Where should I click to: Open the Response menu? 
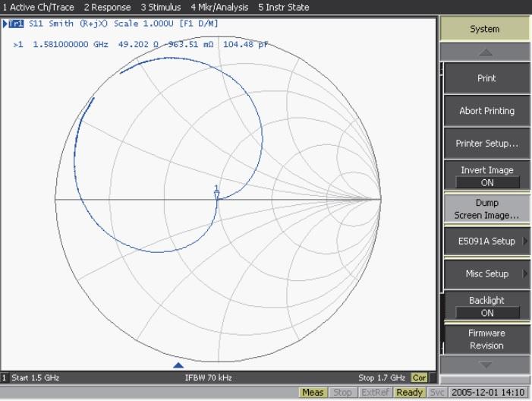pyautogui.click(x=107, y=7)
